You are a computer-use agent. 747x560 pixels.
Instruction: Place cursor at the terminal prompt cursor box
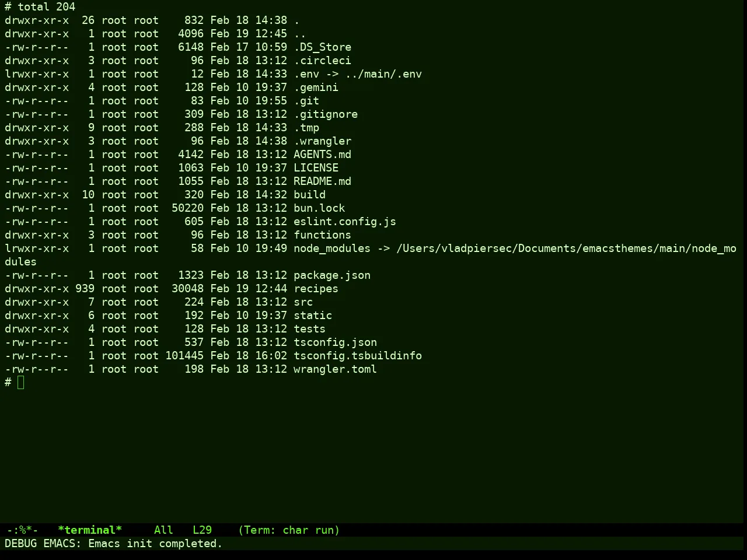pyautogui.click(x=21, y=382)
